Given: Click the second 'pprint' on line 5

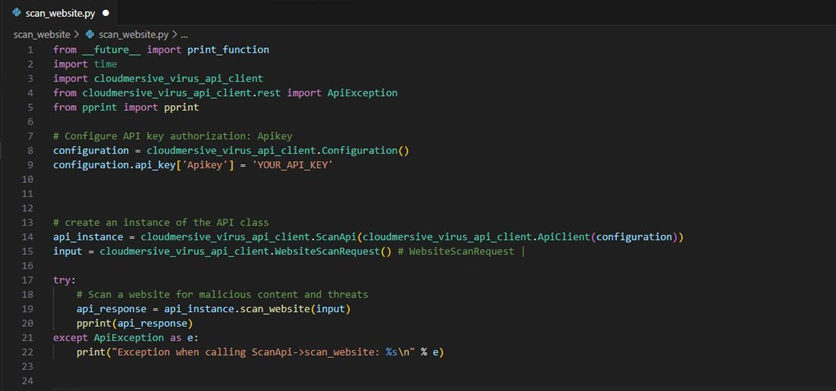Looking at the screenshot, I should point(181,108).
